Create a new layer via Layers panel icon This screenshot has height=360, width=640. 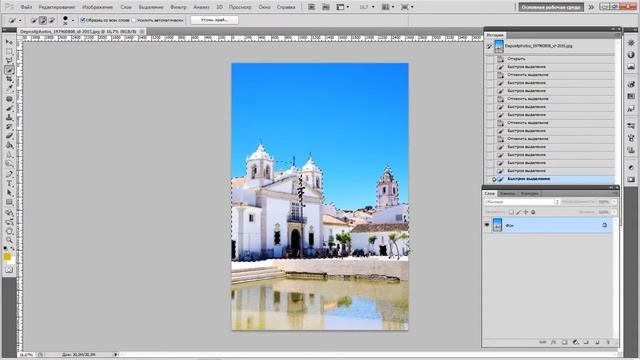597,342
